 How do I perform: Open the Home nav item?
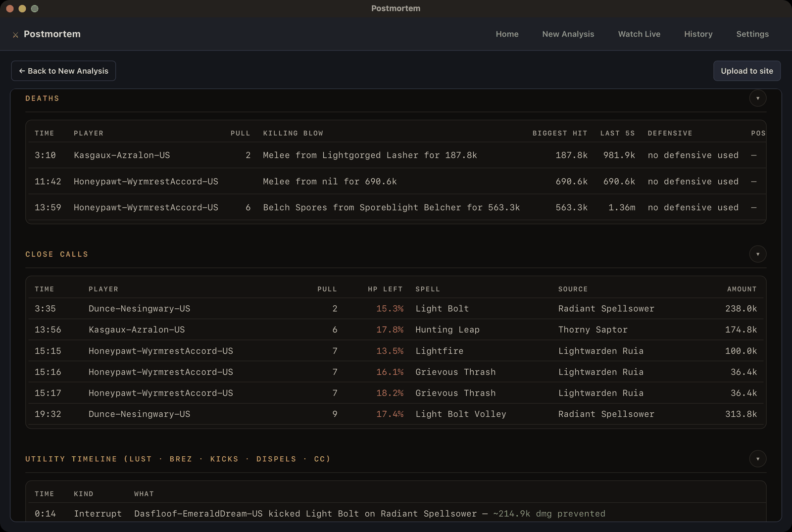pyautogui.click(x=507, y=34)
